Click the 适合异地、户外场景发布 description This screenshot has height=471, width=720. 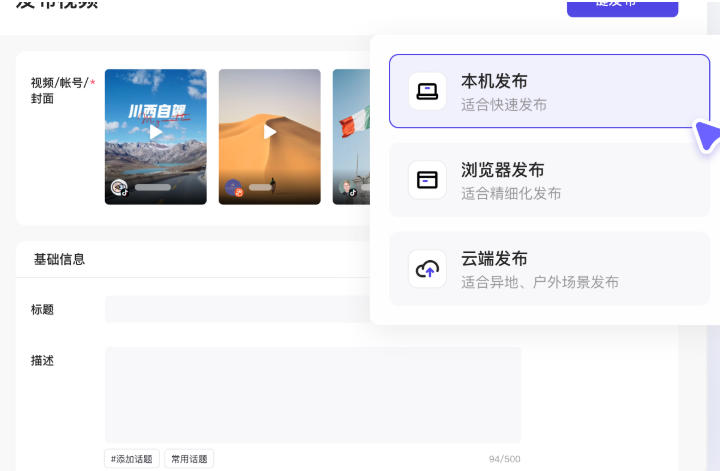tap(539, 282)
